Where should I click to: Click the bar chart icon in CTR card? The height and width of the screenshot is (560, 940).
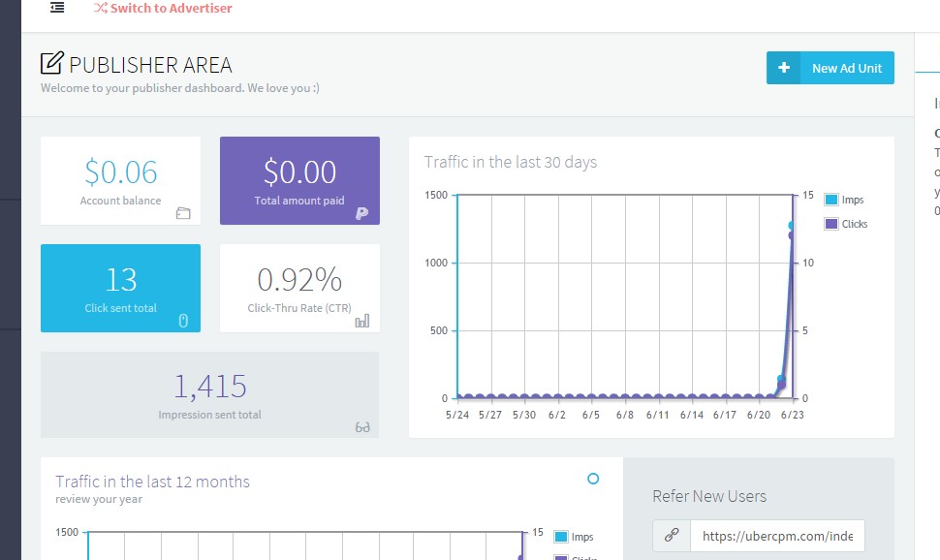362,321
